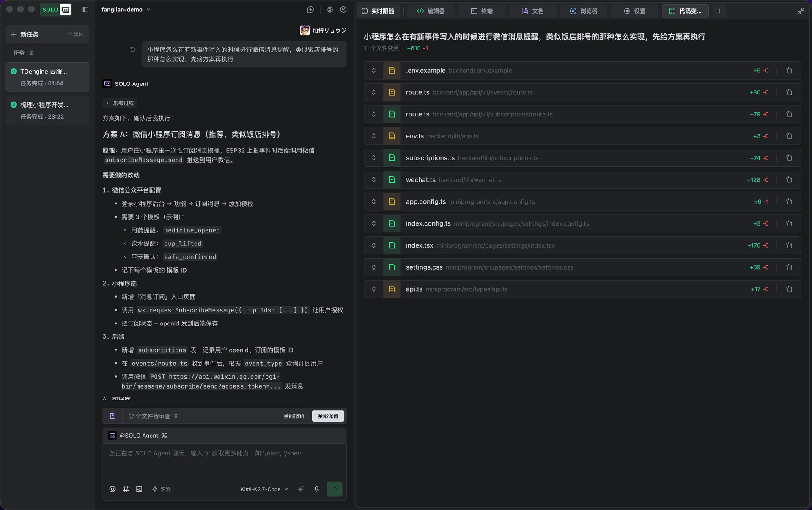The height and width of the screenshot is (510, 812).
Task: Click the env.ts file name
Action: (415, 136)
